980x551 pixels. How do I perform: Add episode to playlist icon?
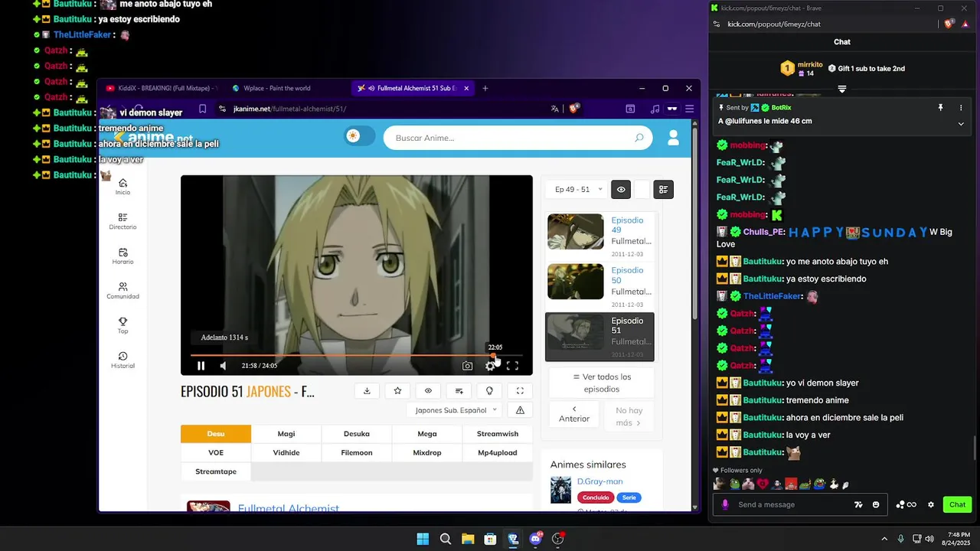[x=459, y=390]
